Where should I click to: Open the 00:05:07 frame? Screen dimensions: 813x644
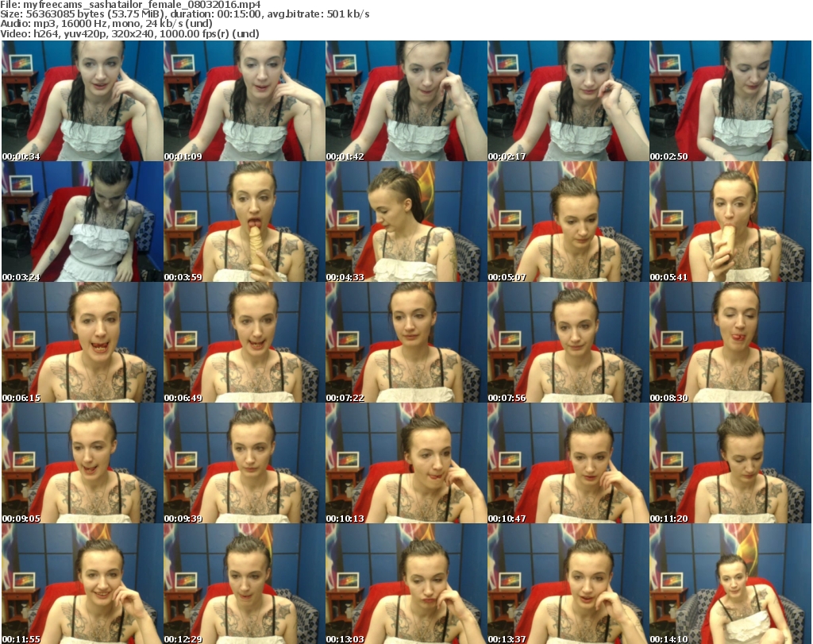[x=568, y=222]
